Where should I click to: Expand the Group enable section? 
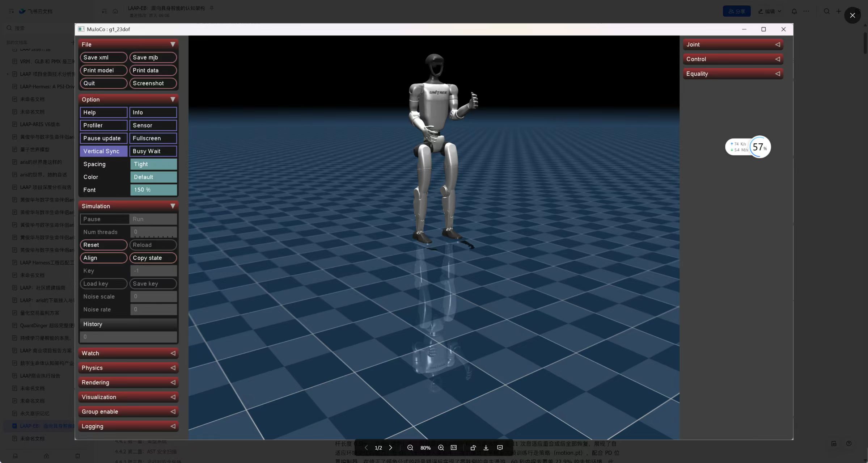(128, 412)
